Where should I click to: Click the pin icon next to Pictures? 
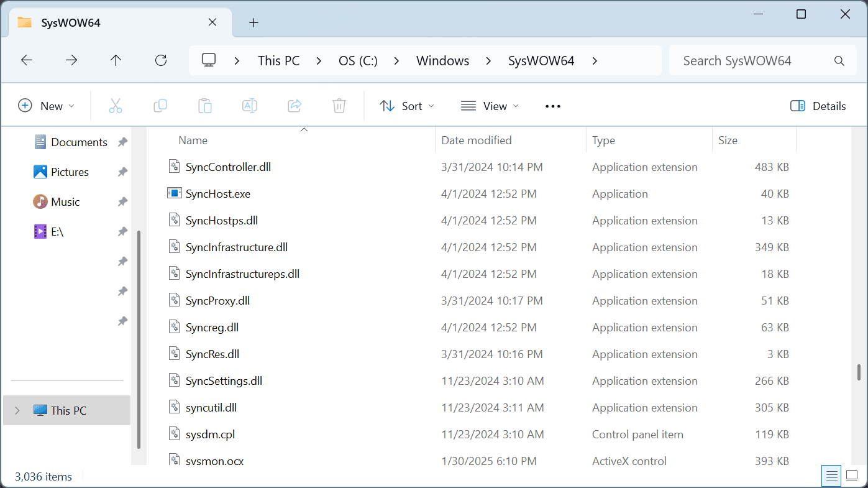(x=122, y=172)
